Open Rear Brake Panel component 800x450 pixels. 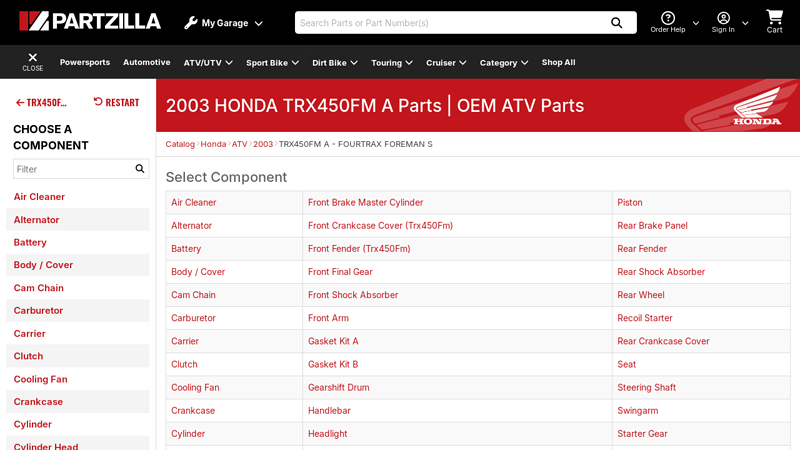click(653, 226)
